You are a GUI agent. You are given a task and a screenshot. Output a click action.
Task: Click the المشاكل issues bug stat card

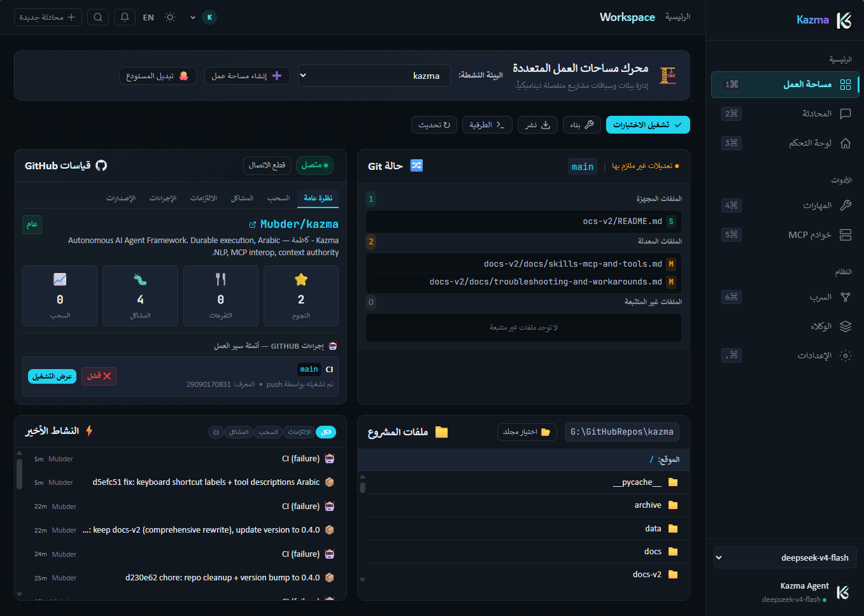coord(140,296)
